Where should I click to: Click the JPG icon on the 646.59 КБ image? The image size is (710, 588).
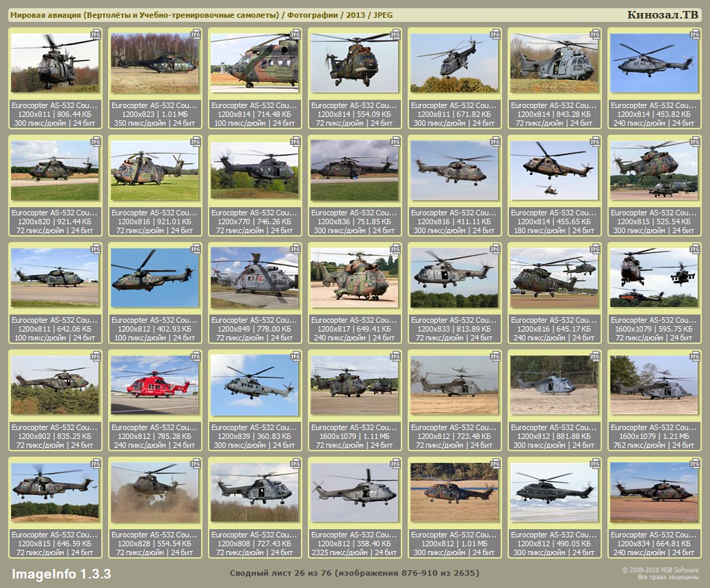click(x=96, y=464)
